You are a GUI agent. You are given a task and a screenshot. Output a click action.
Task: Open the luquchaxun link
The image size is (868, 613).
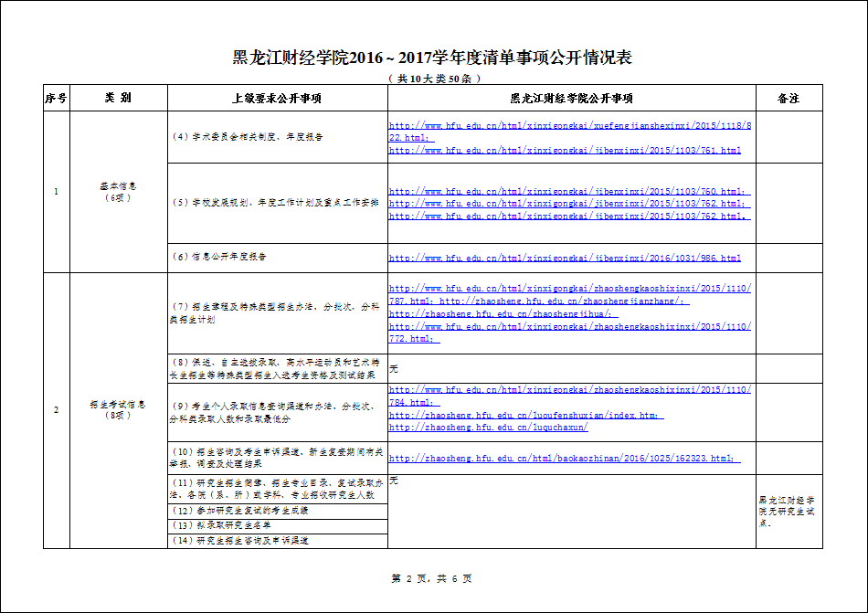click(488, 427)
